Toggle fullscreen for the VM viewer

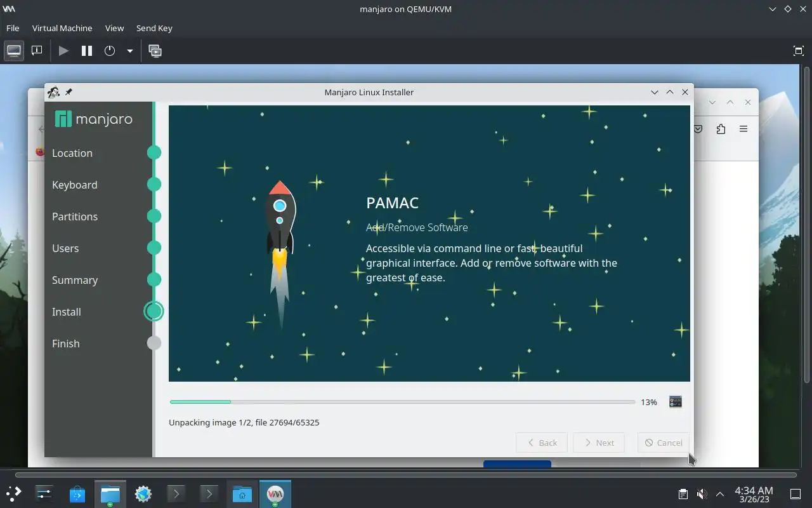click(799, 51)
